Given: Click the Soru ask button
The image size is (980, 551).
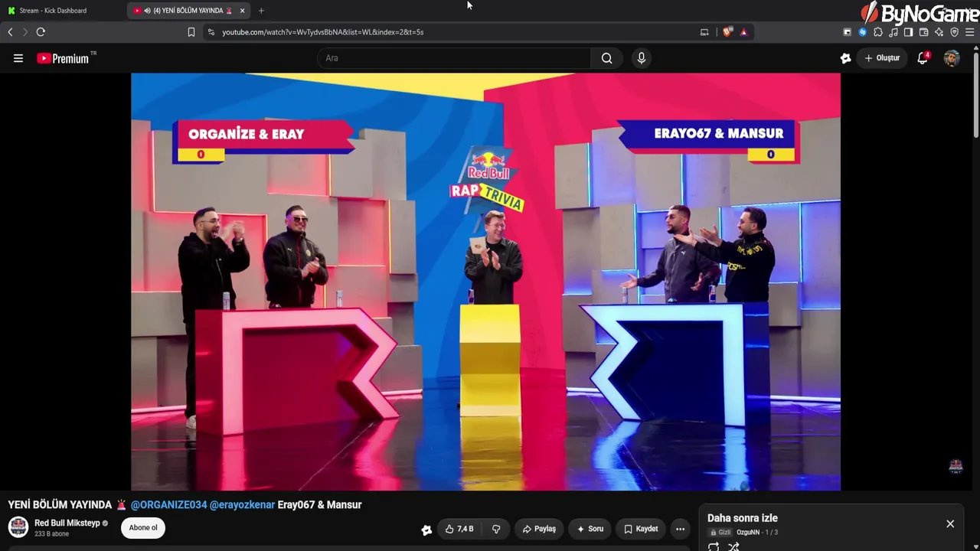Looking at the screenshot, I should pyautogui.click(x=590, y=529).
